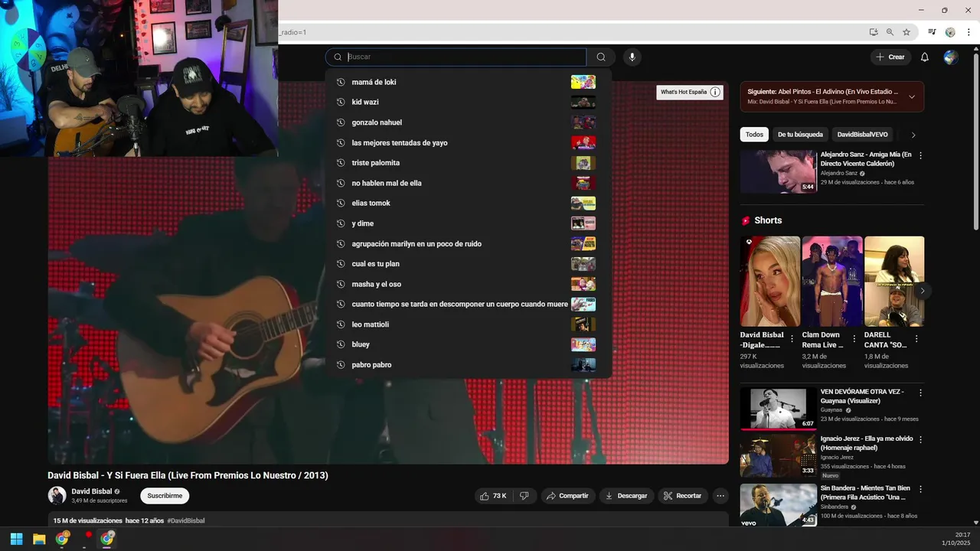Screen dimensions: 980x551
Task: Click Descargar button
Action: pos(626,496)
